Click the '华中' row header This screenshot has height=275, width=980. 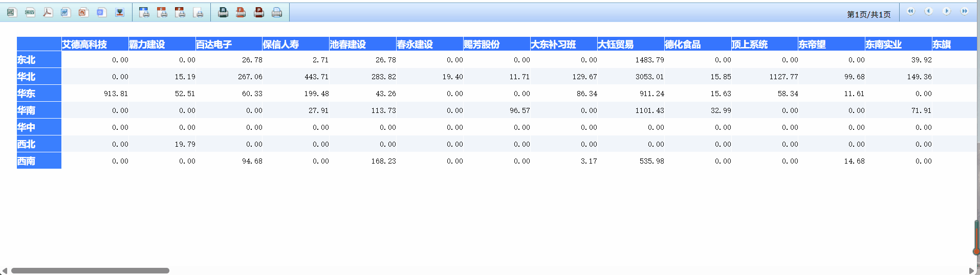point(39,127)
